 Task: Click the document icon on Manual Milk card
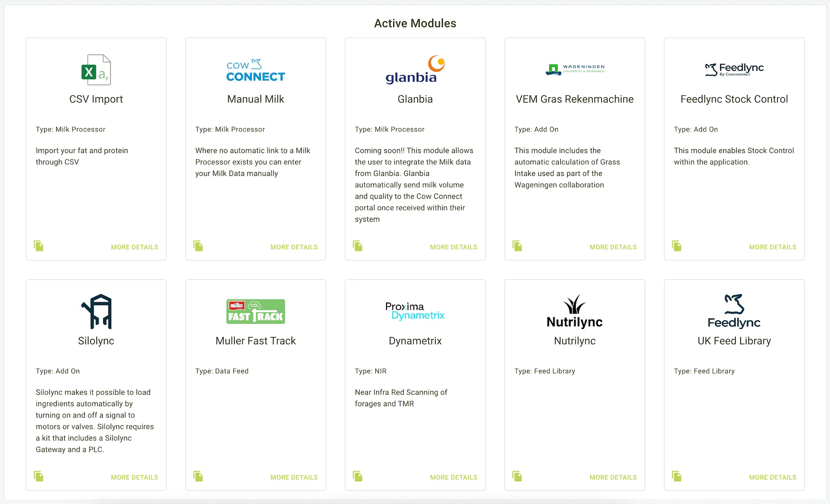[198, 246]
